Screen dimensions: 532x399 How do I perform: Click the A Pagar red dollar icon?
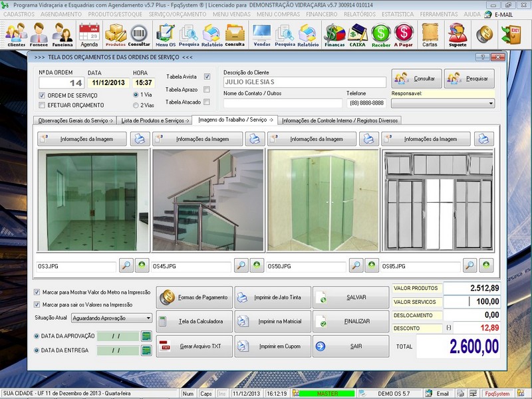point(403,34)
